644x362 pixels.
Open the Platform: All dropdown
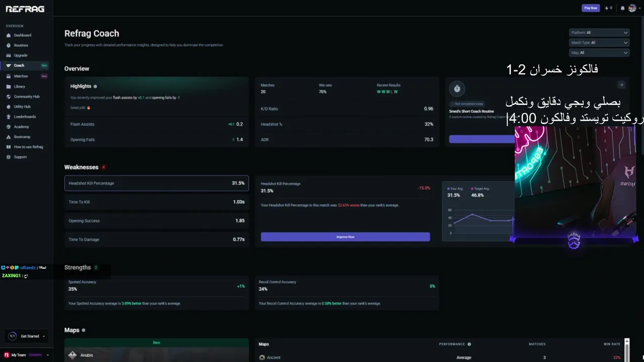tap(599, 33)
